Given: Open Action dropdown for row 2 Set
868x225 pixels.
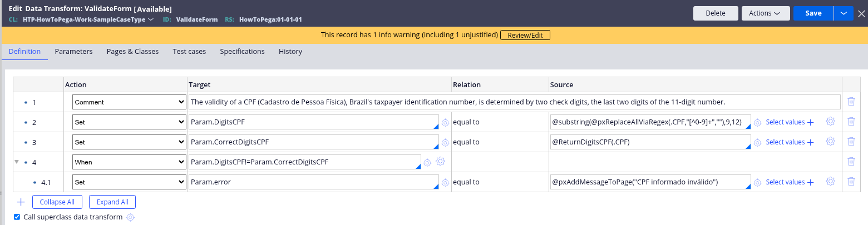Looking at the screenshot, I should point(129,122).
